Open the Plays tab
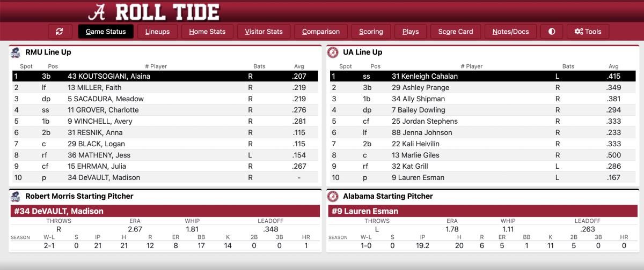Screen dimensions: 644x270 point(411,32)
